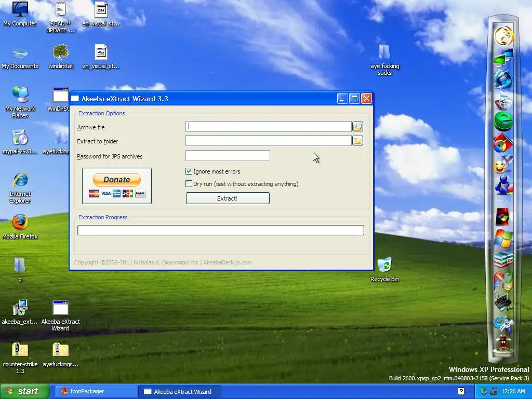The image size is (532, 399).
Task: Click the green e browser icon in dock
Action: (503, 122)
